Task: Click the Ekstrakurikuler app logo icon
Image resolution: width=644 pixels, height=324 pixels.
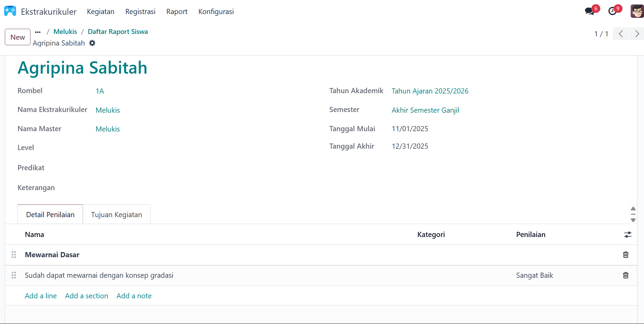Action: [10, 11]
